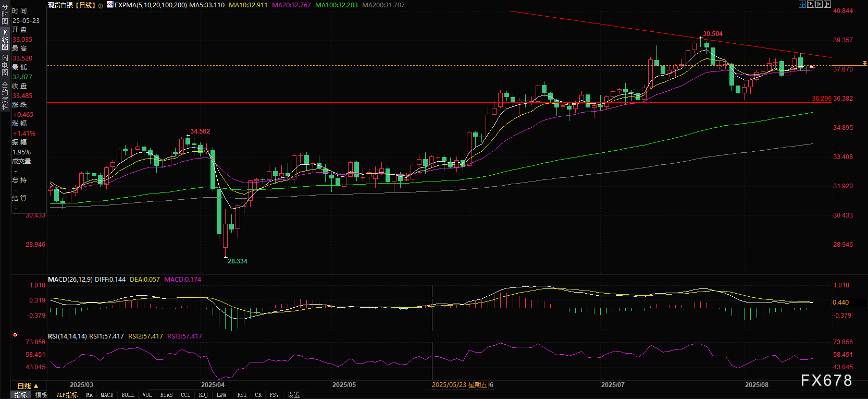
Task: Toggle the KDJ indicator
Action: [203, 395]
